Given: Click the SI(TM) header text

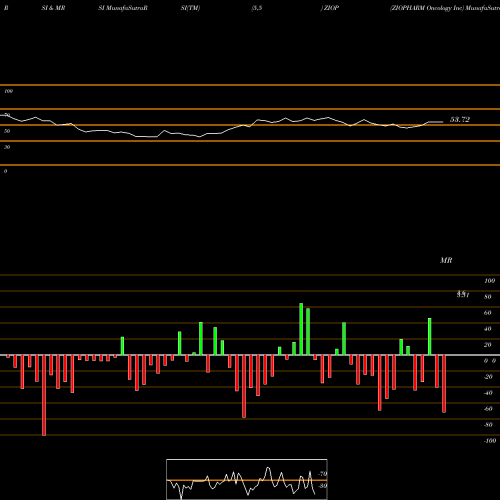Looking at the screenshot, I should tap(190, 8).
